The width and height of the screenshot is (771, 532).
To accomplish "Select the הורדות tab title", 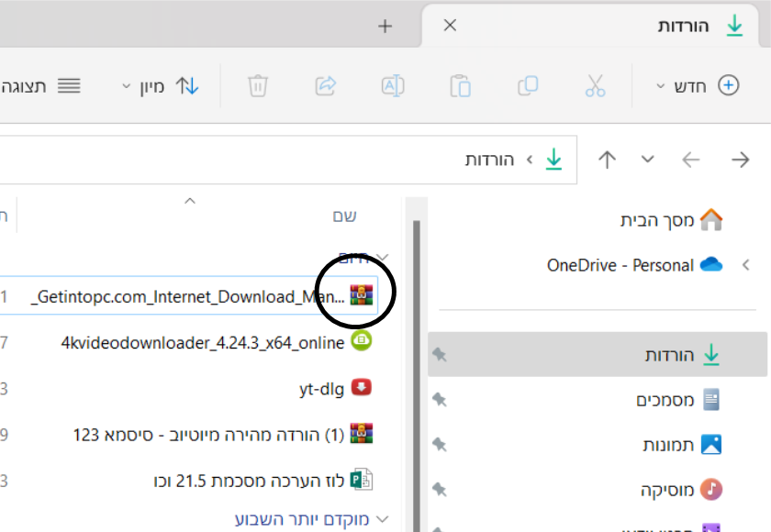I will click(684, 26).
